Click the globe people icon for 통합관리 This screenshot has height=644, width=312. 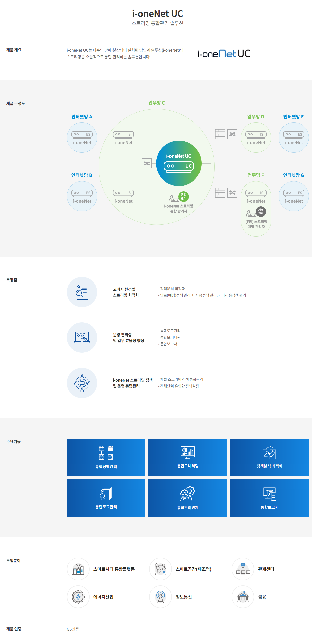pos(82,383)
